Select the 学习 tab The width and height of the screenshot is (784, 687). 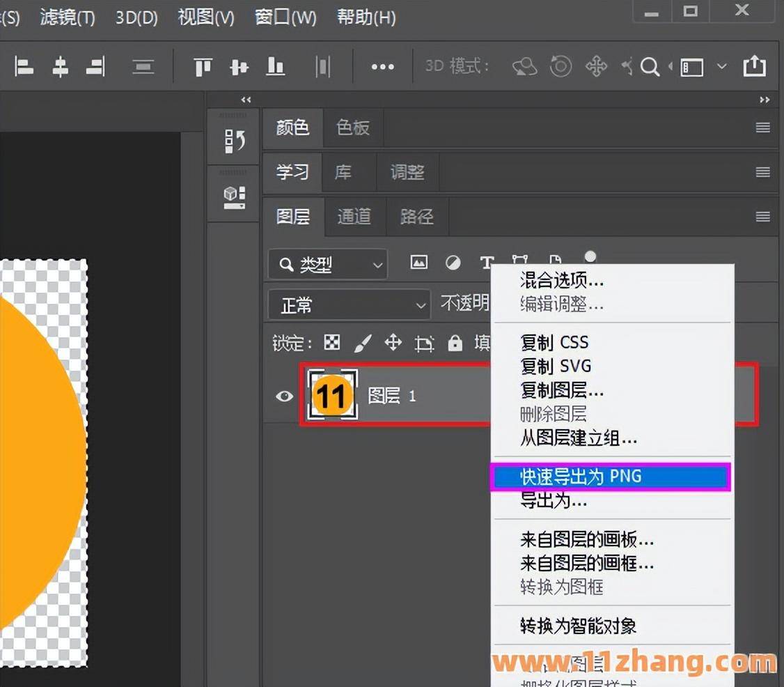pos(292,172)
